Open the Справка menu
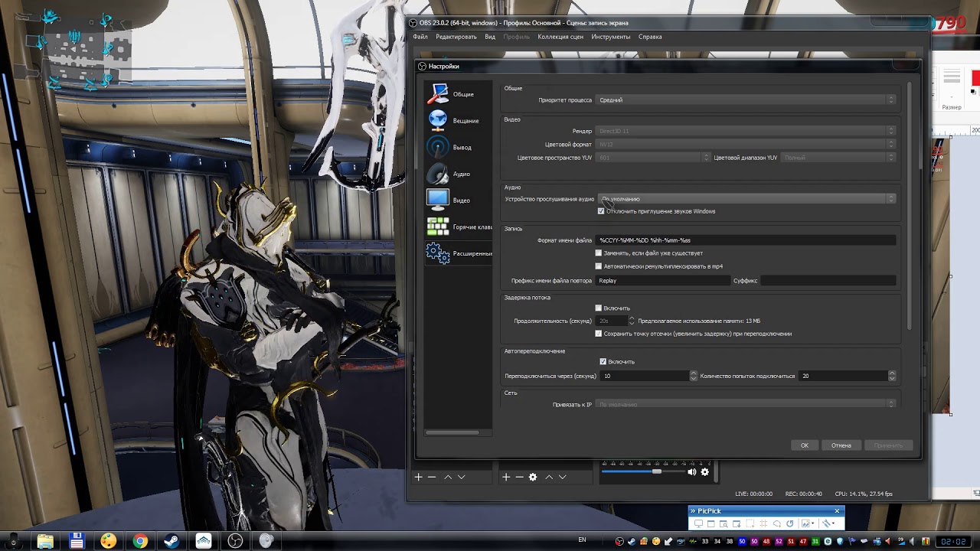The height and width of the screenshot is (551, 980). tap(650, 37)
